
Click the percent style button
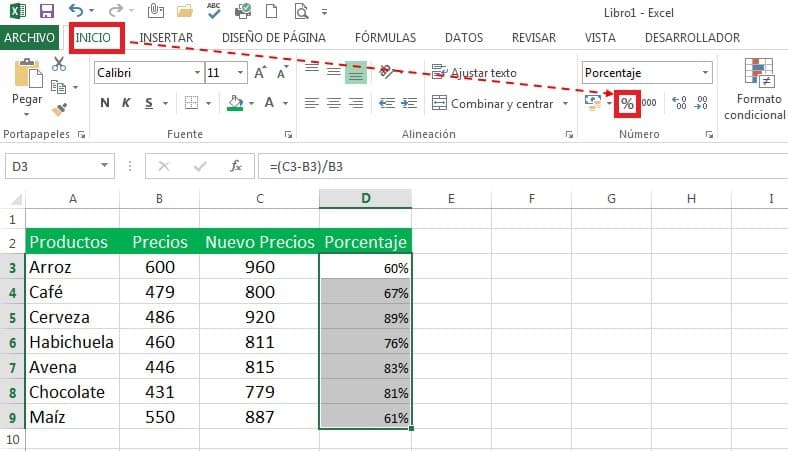click(x=627, y=103)
